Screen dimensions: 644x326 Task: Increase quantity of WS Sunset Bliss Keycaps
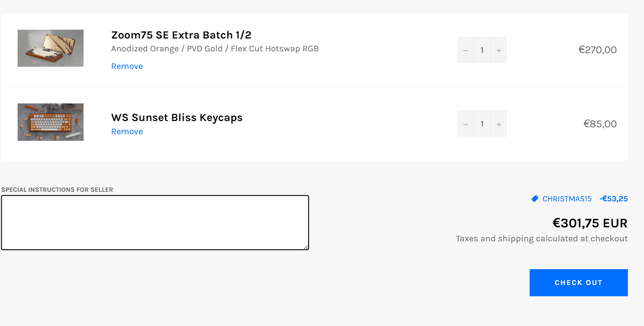498,124
